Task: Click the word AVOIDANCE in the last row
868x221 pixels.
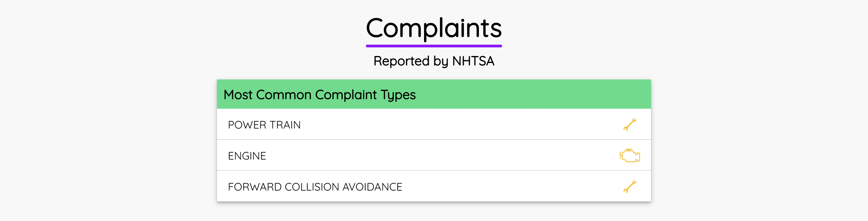Action: [x=372, y=187]
